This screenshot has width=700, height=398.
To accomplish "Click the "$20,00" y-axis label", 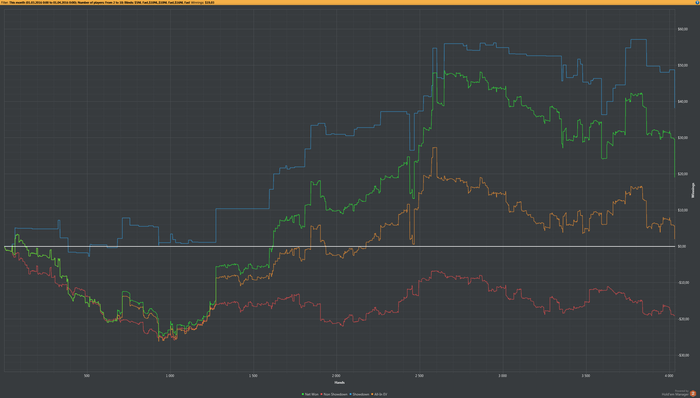I will click(x=683, y=174).
